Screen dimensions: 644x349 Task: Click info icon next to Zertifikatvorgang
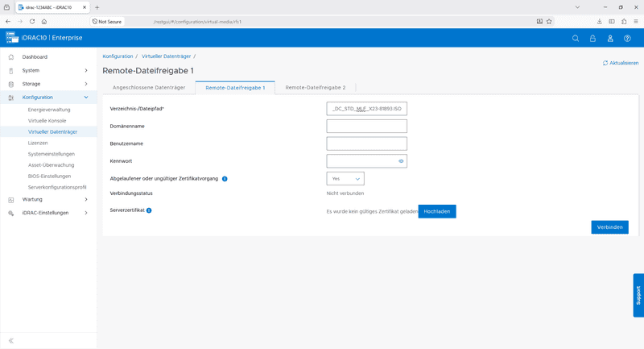(x=225, y=179)
